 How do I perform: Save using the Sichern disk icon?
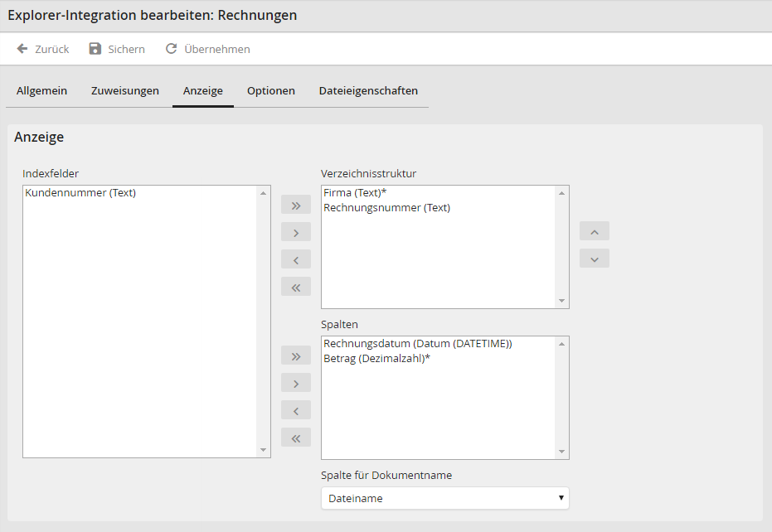95,49
